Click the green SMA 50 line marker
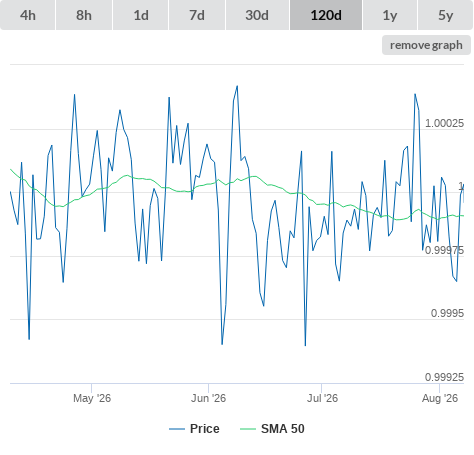 coord(248,429)
